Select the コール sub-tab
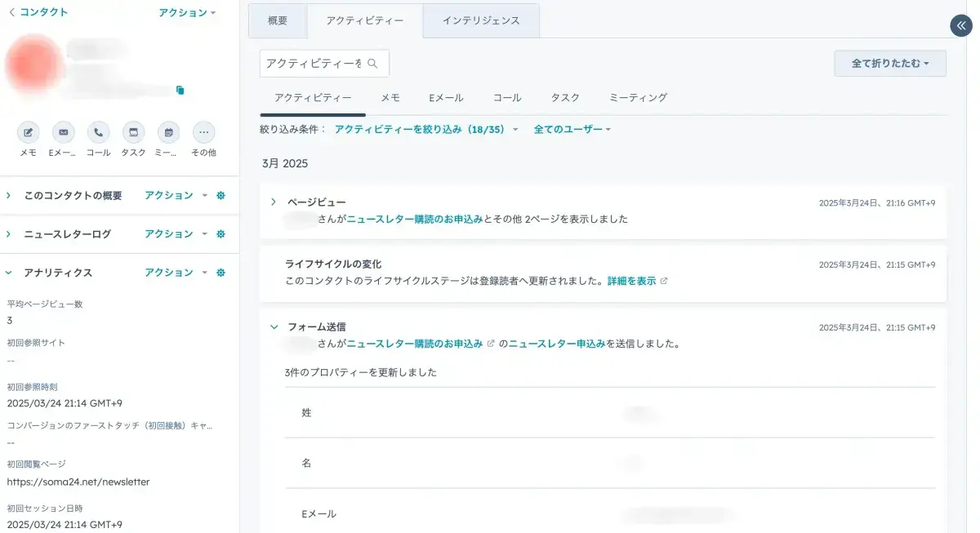Screen dimensions: 980x533 [507, 97]
